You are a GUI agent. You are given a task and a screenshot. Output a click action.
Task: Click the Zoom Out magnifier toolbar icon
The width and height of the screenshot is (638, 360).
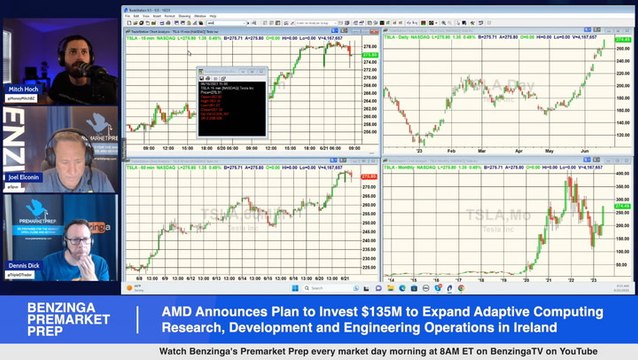pos(450,23)
